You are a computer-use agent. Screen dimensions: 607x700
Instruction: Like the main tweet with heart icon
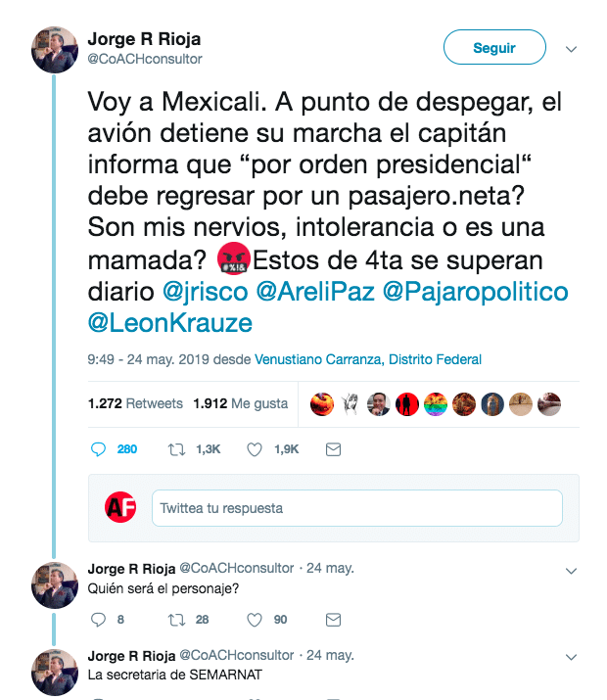[255, 449]
